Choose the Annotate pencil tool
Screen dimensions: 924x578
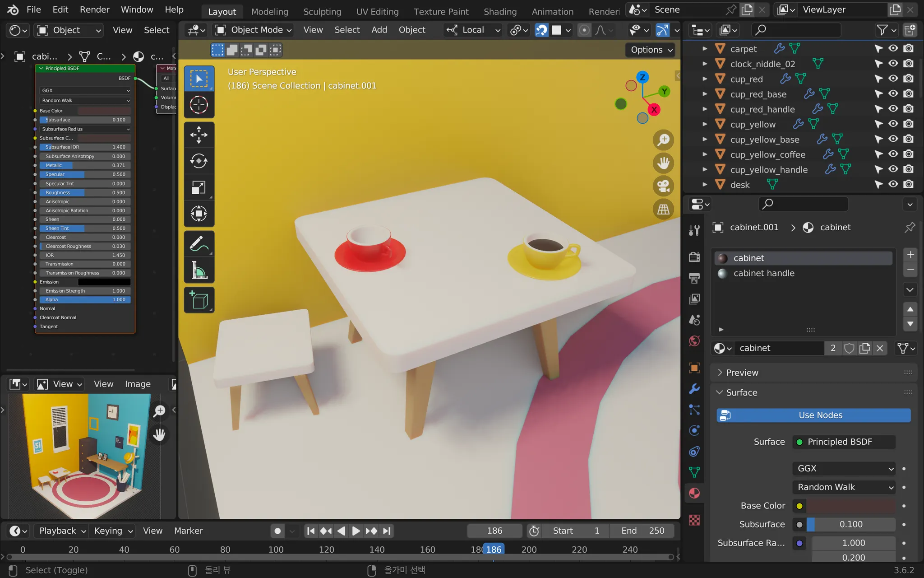click(x=199, y=244)
